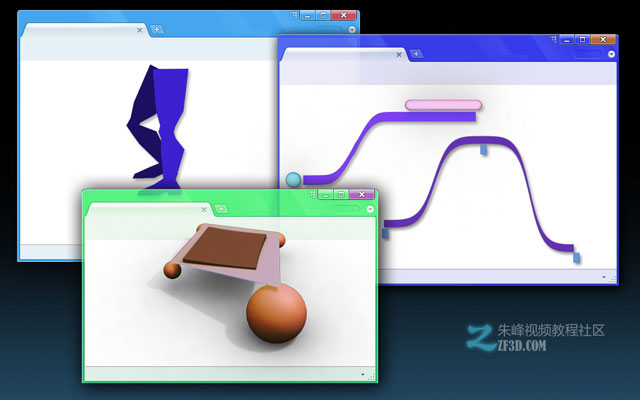Click the large orange sphere
Screen dimensions: 640x400
tap(276, 313)
